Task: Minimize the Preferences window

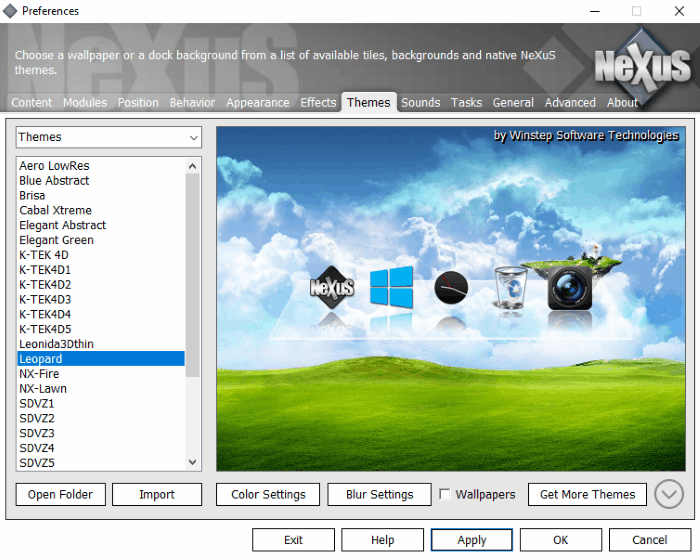Action: [595, 11]
